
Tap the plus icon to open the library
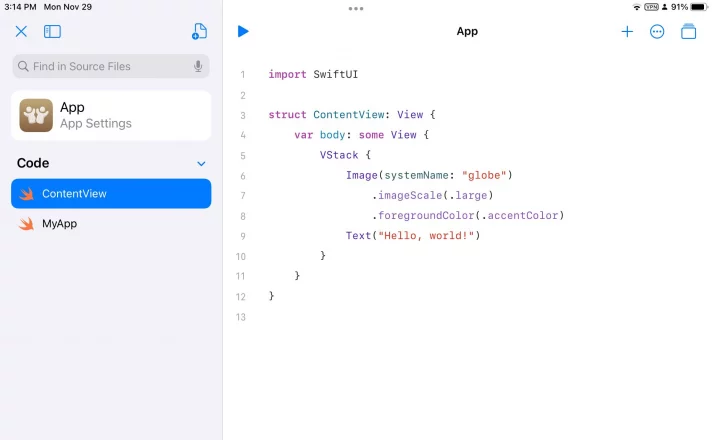coord(627,31)
